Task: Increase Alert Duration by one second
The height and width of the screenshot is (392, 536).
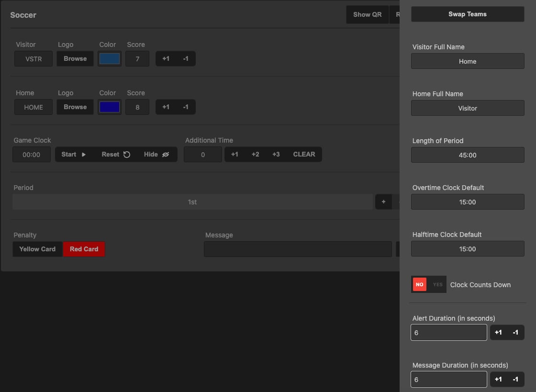Action: coord(498,332)
